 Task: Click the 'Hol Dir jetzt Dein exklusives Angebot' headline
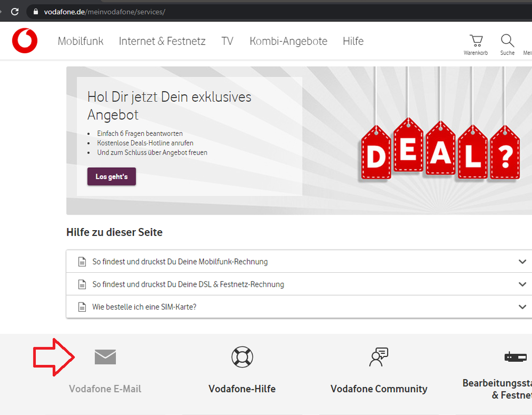click(170, 106)
